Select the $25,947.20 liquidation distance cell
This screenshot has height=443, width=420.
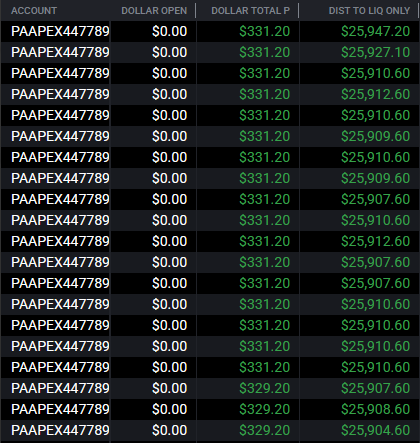click(x=375, y=31)
